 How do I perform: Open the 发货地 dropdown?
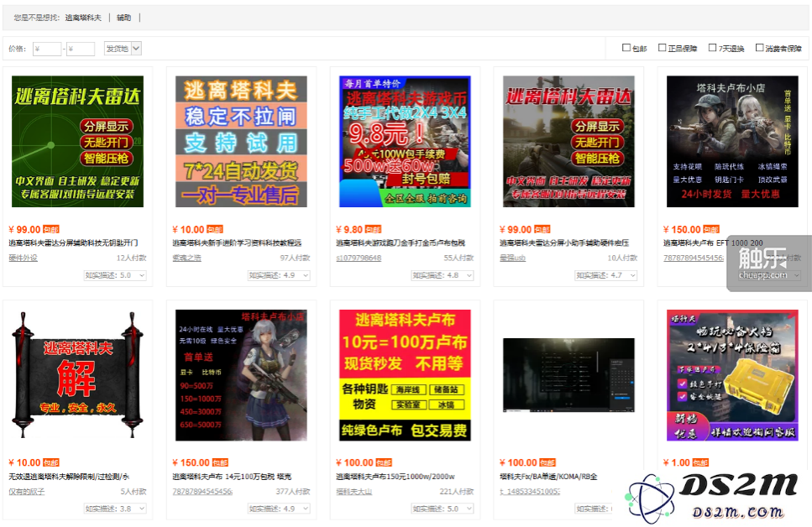point(123,49)
